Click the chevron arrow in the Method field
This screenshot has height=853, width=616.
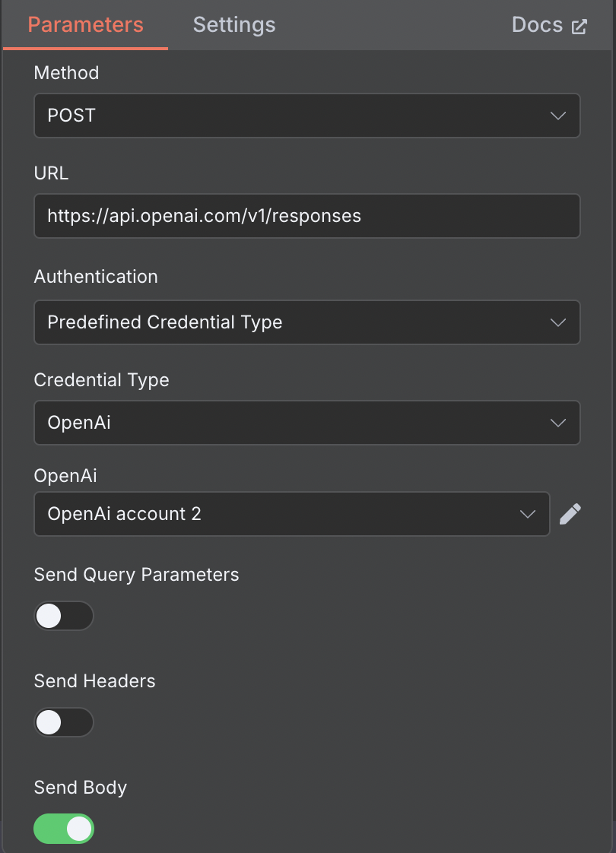557,116
